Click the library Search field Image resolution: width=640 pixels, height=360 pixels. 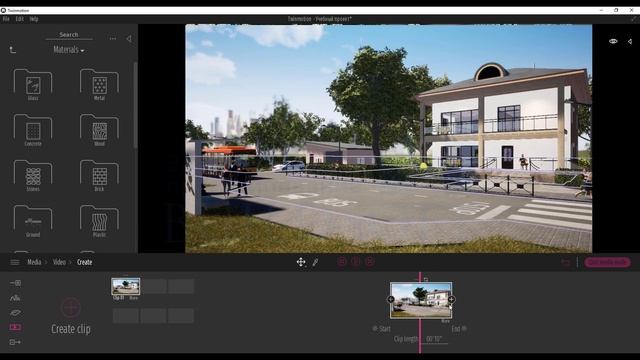click(x=69, y=35)
